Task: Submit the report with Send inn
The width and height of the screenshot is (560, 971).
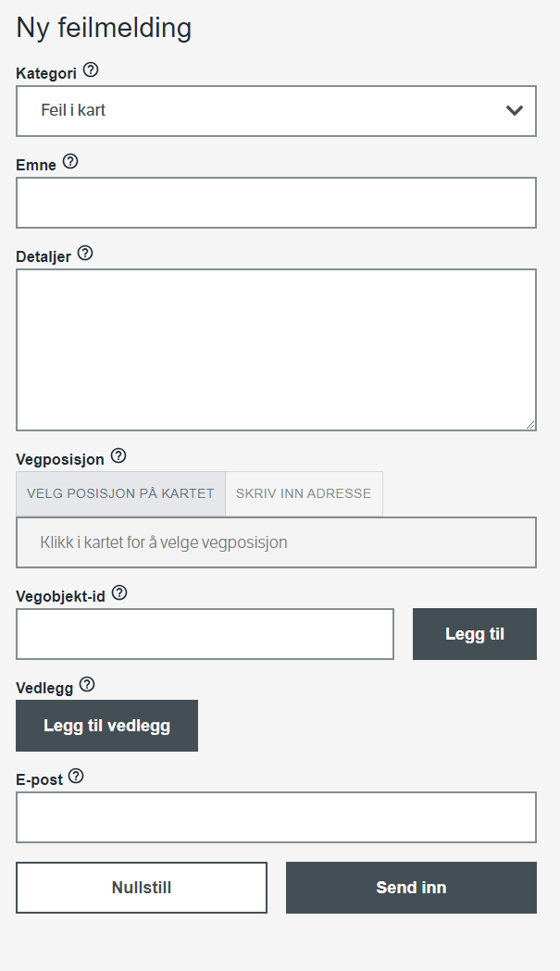Action: tap(411, 888)
